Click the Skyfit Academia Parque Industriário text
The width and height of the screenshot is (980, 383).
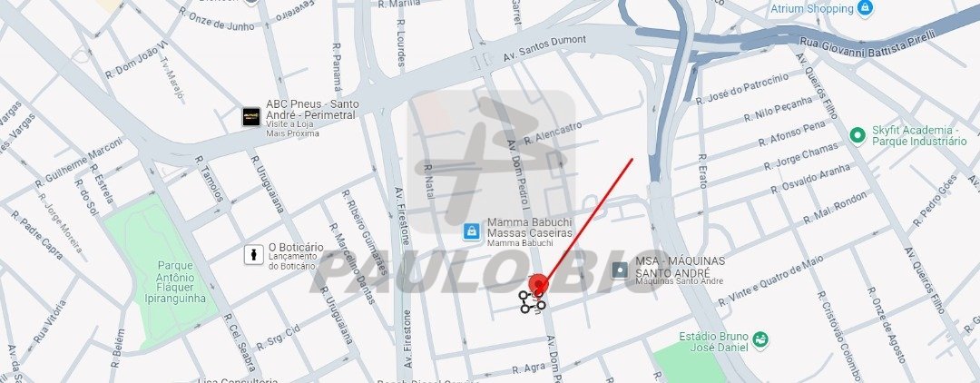pos(918,135)
